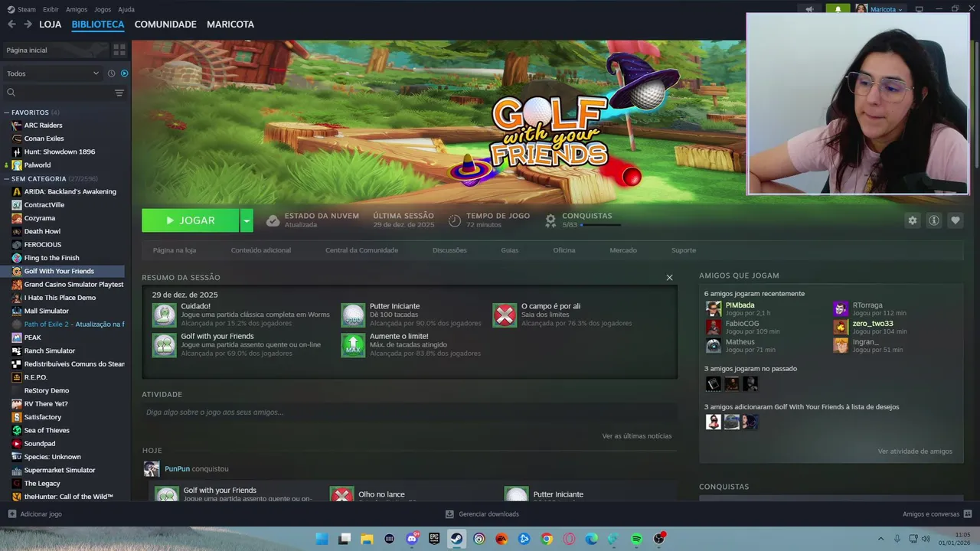
Task: Open Discussões page
Action: point(449,250)
